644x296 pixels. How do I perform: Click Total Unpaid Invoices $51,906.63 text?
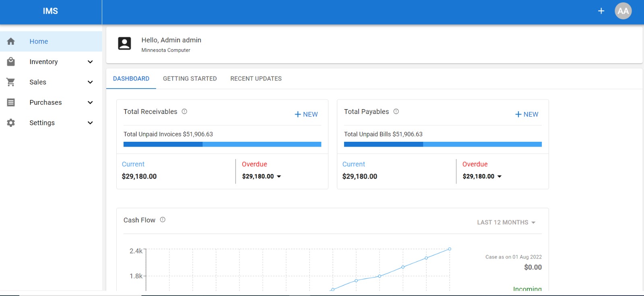pyautogui.click(x=168, y=134)
